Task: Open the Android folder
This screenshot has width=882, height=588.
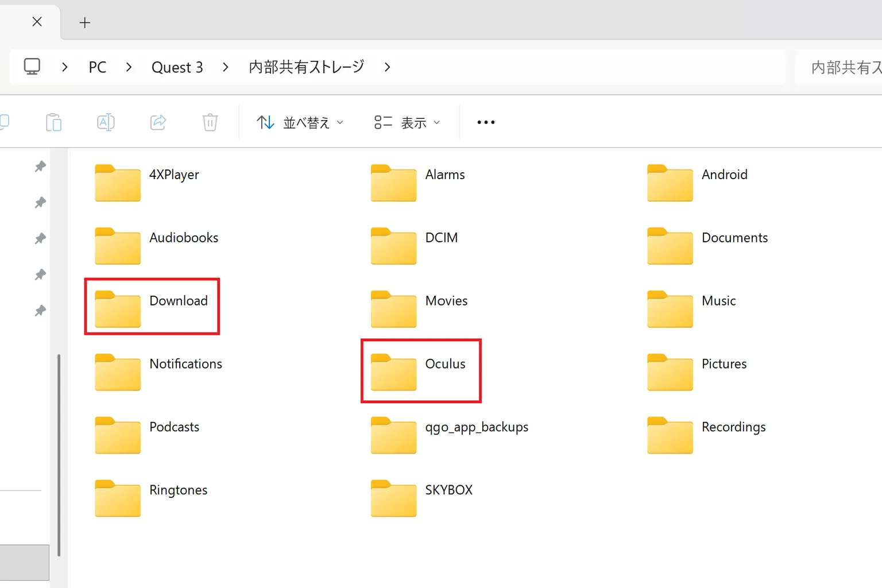Action: point(698,183)
